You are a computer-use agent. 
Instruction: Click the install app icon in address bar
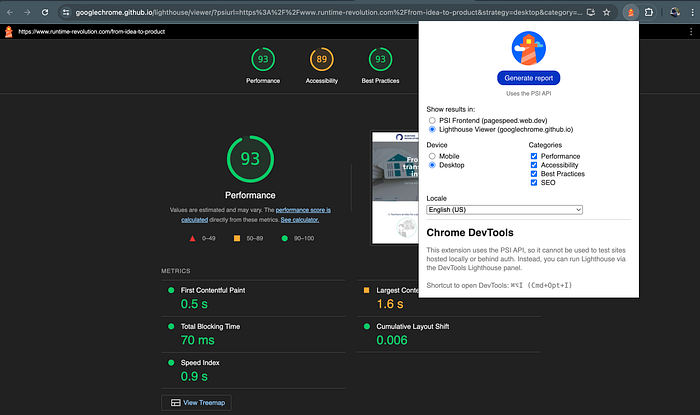click(591, 12)
